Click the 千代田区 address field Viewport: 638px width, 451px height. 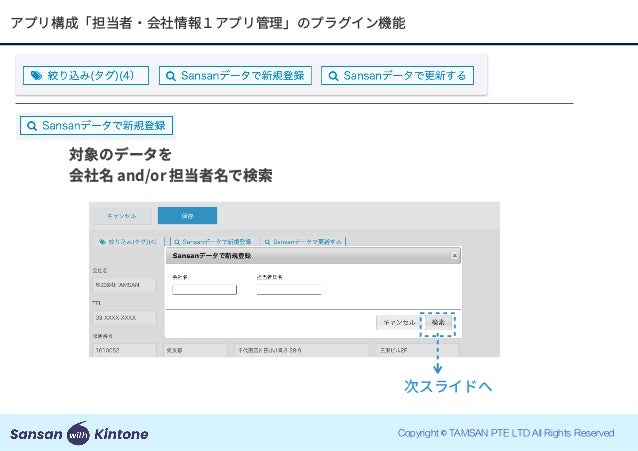301,350
